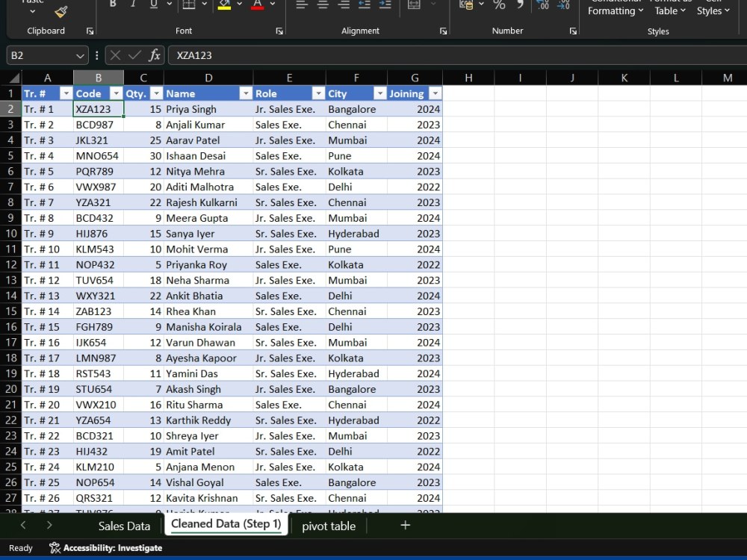Apply the red font color

click(257, 4)
